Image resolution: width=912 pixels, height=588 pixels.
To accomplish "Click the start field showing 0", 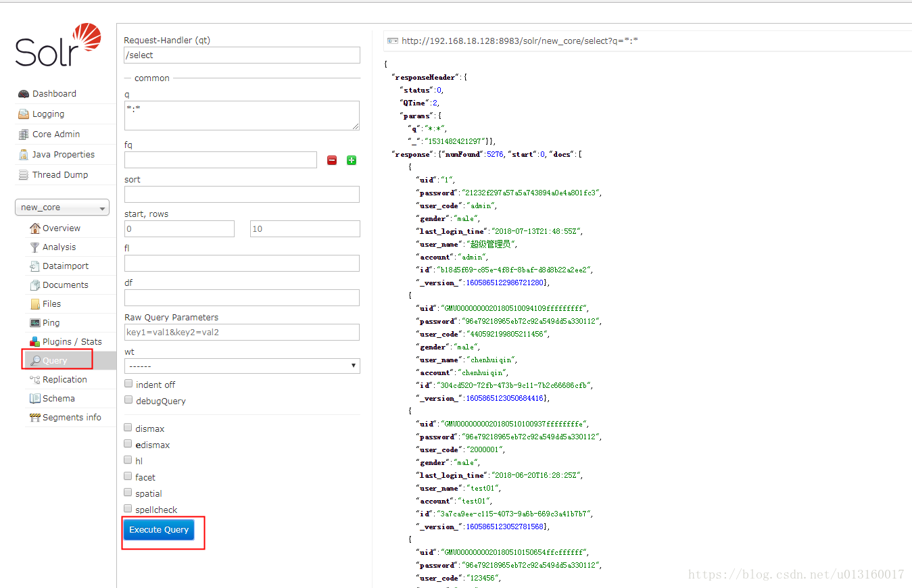I will point(179,229).
